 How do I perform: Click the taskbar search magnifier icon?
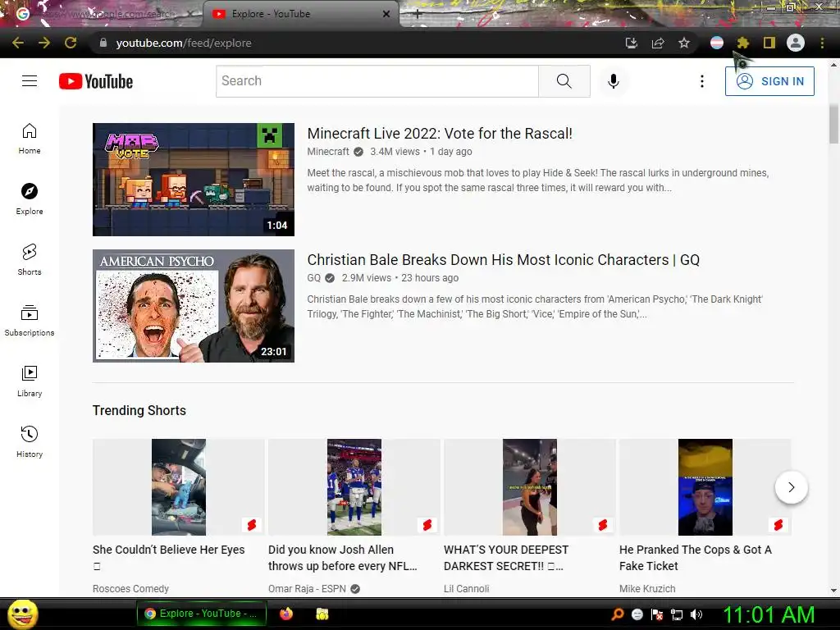618,614
